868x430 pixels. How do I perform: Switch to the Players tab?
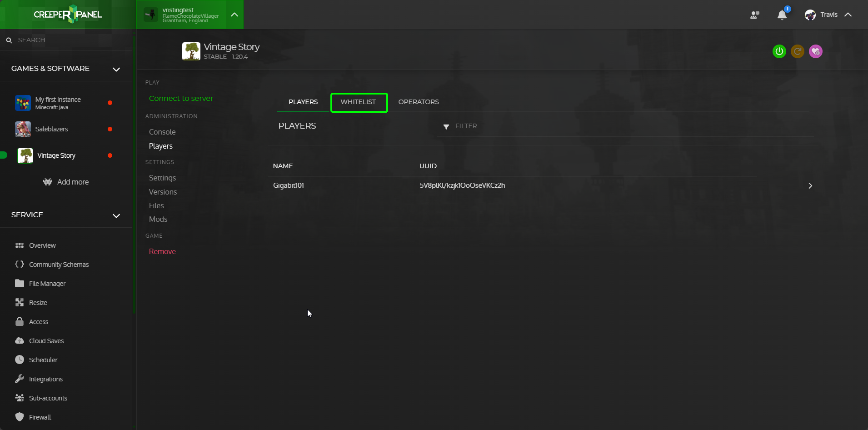tap(303, 102)
